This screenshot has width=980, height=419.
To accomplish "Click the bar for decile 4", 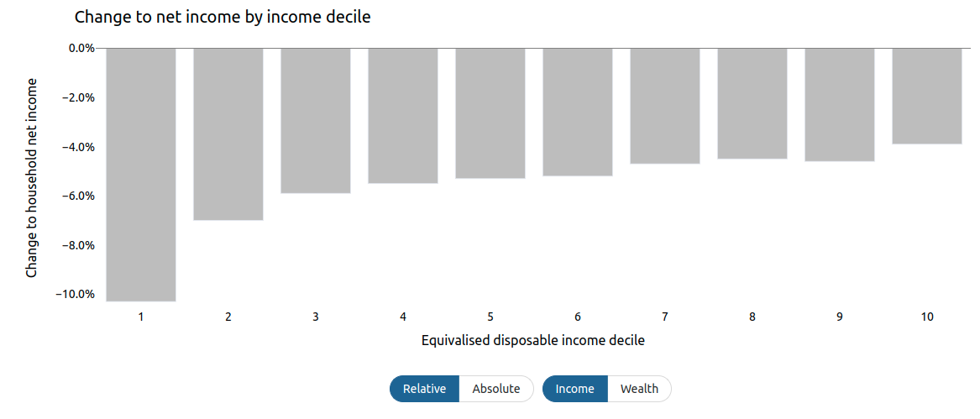I will click(x=403, y=116).
